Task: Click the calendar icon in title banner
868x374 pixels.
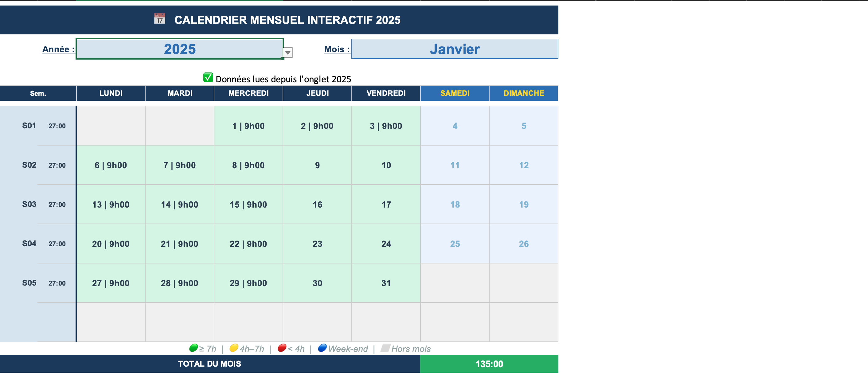Action: [x=159, y=19]
